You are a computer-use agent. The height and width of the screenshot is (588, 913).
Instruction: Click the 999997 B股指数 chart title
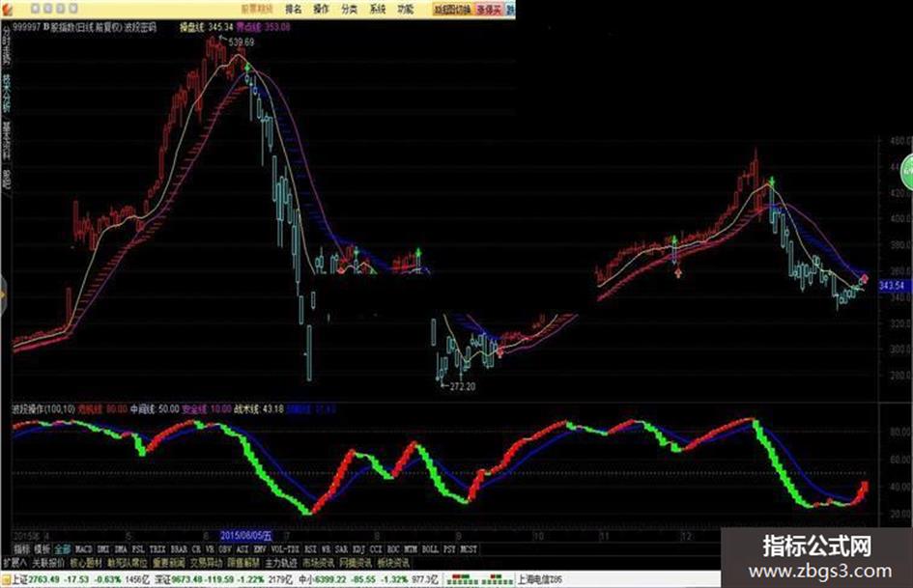pos(84,27)
